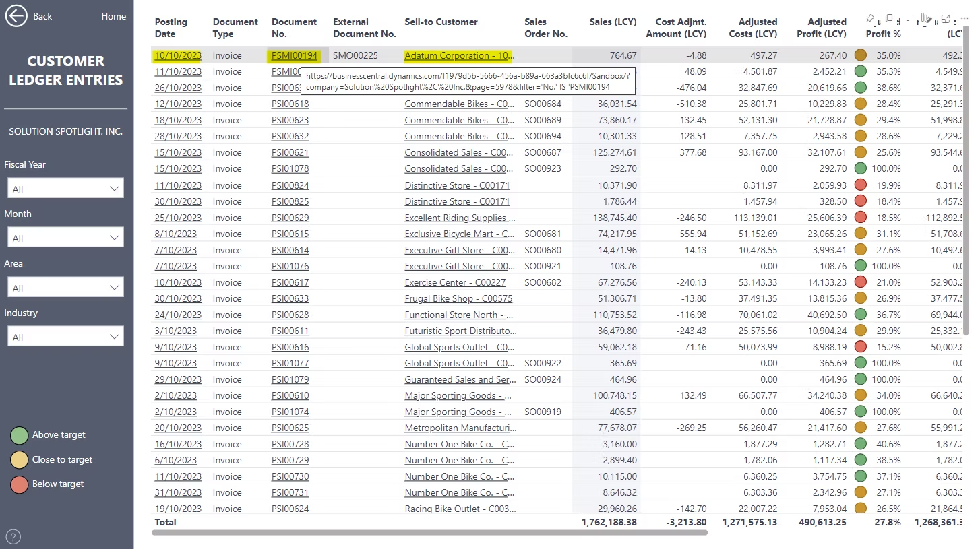Image resolution: width=980 pixels, height=549 pixels.
Task: Click the green indicator in the PSI01078 row
Action: click(860, 169)
